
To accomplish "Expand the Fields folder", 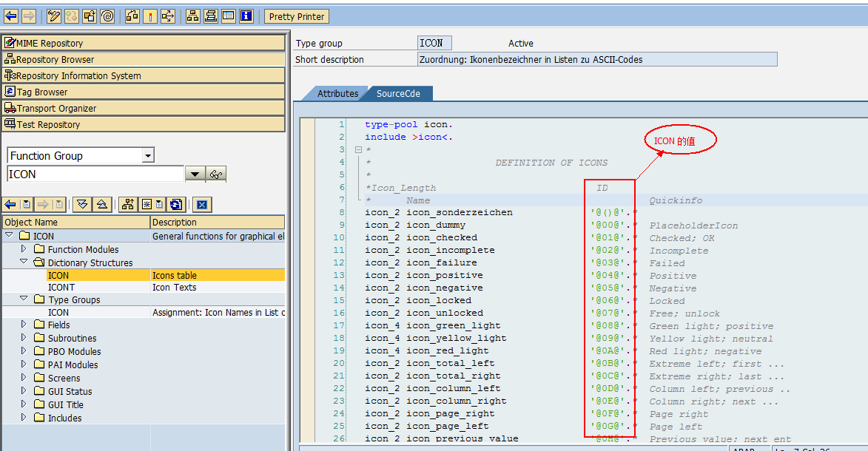I will (23, 325).
